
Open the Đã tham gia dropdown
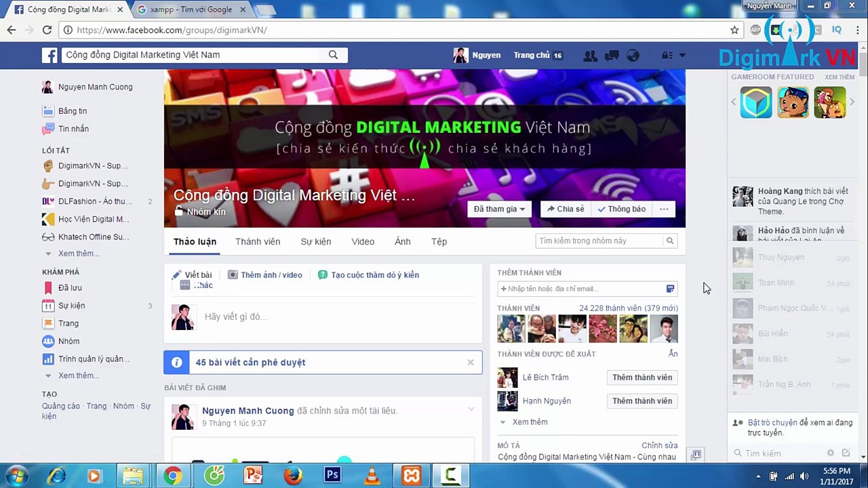pos(499,209)
